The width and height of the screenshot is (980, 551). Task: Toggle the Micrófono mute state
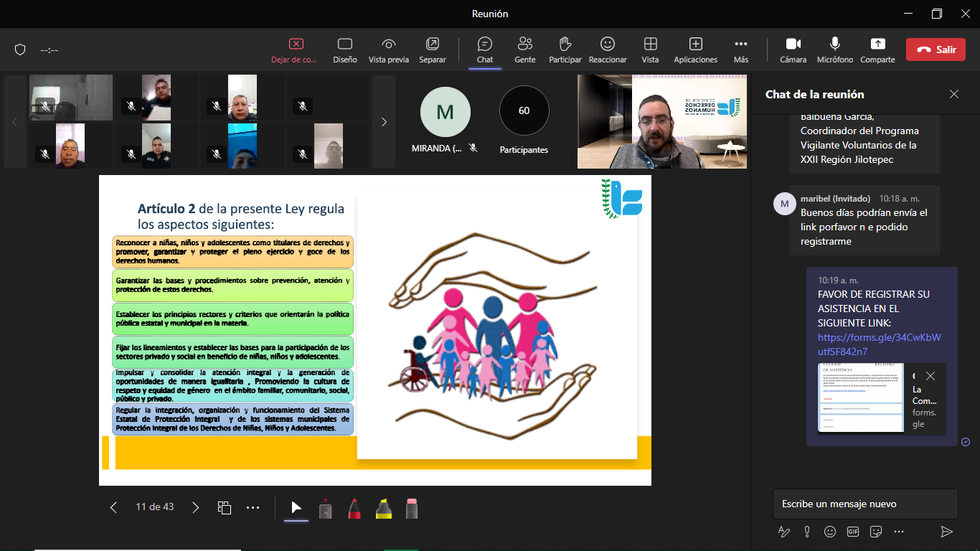pos(834,50)
